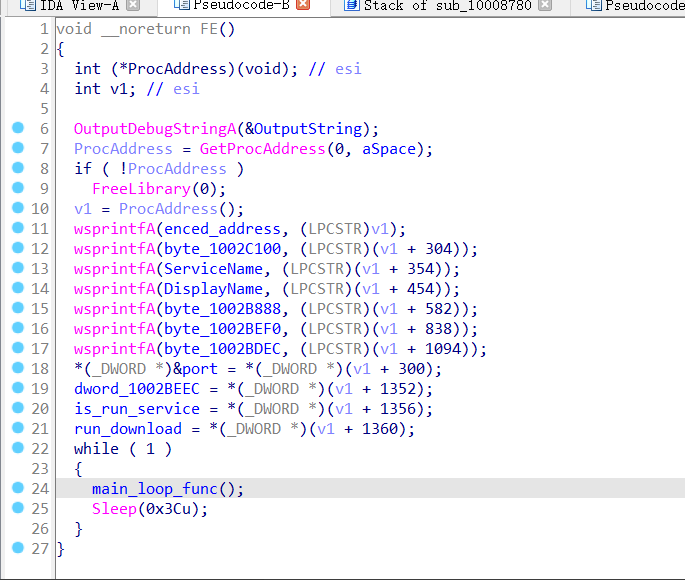Toggle breakpoint dot on line 18
The image size is (685, 580).
[17, 369]
